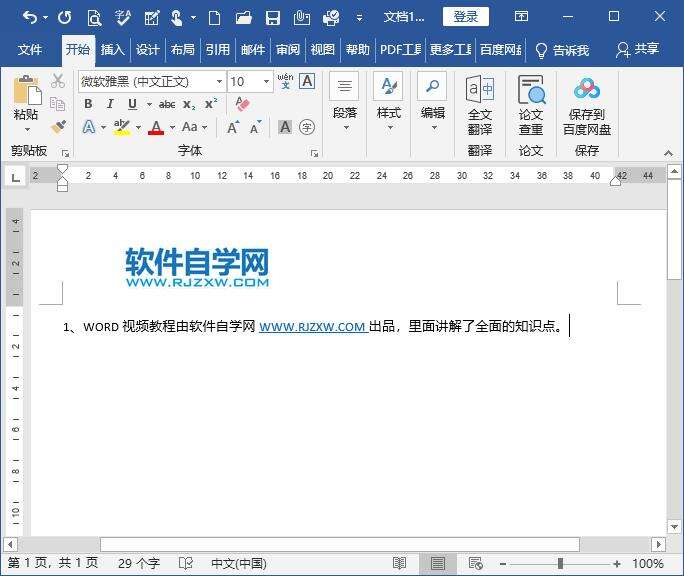Viewport: 684px width, 576px height.
Task: Toggle Bold formatting
Action: coord(88,104)
